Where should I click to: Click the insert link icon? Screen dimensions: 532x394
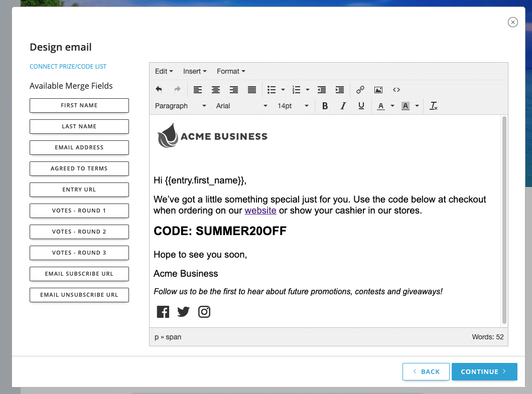(x=360, y=90)
